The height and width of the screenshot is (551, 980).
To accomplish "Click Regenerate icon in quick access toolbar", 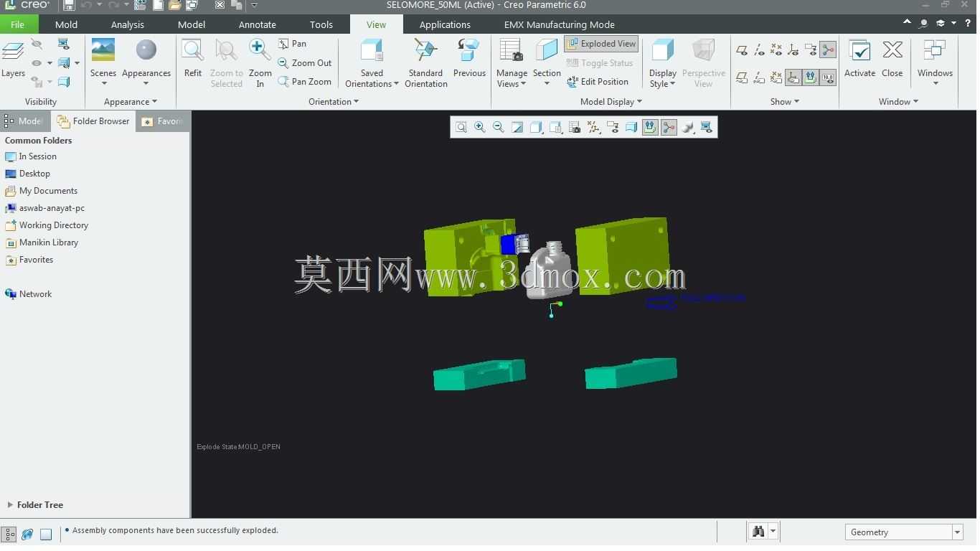I will point(140,5).
